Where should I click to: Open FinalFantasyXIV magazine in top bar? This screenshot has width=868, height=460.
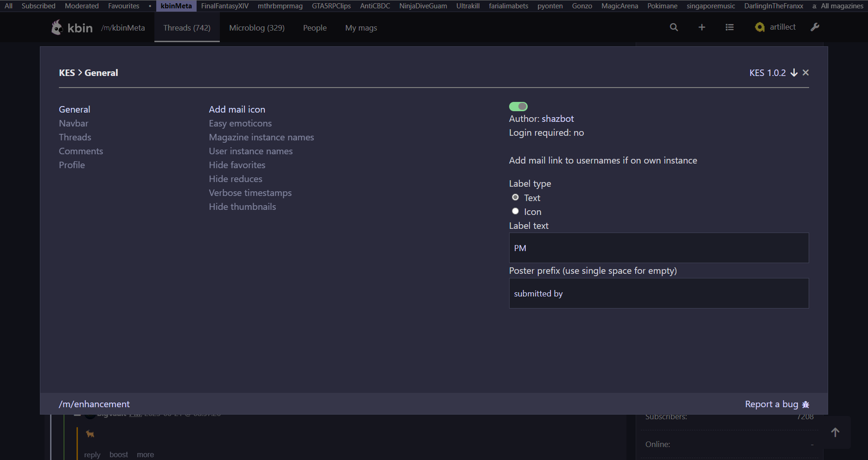[225, 6]
